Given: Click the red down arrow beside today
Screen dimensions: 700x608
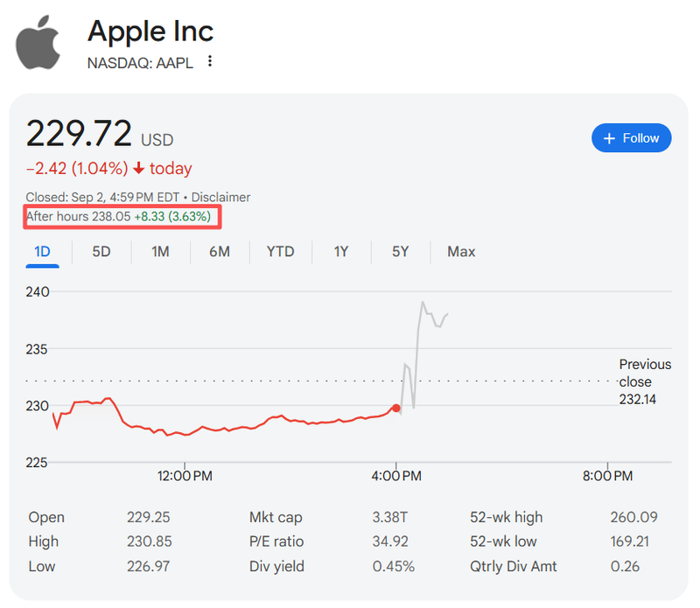Looking at the screenshot, I should (x=138, y=168).
